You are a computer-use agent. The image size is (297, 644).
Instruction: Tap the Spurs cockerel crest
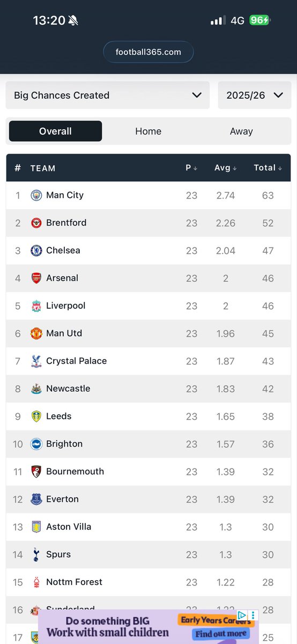point(36,554)
